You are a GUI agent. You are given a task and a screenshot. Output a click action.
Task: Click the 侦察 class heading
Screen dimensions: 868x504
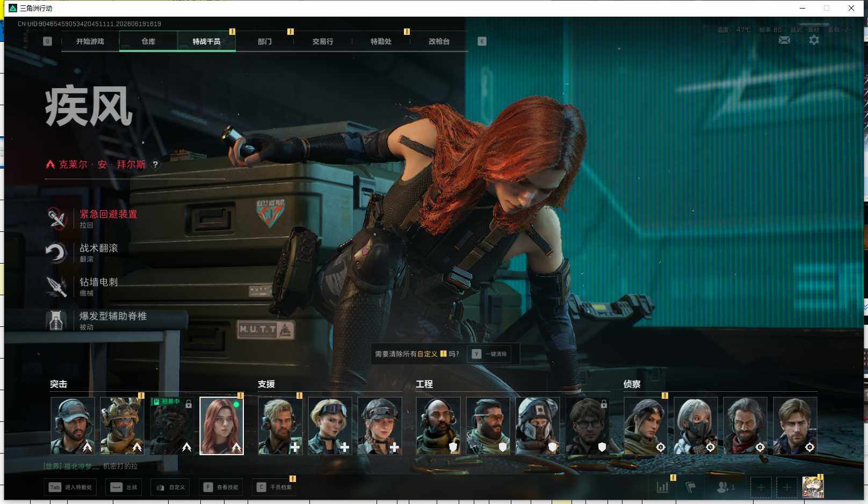632,384
